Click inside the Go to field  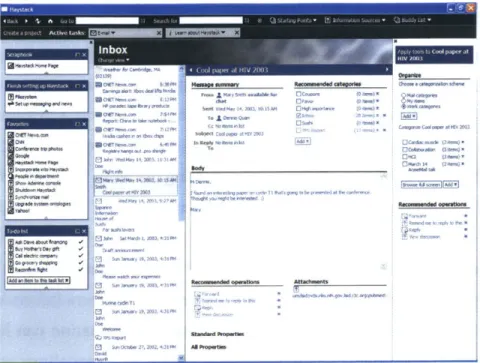pos(107,21)
